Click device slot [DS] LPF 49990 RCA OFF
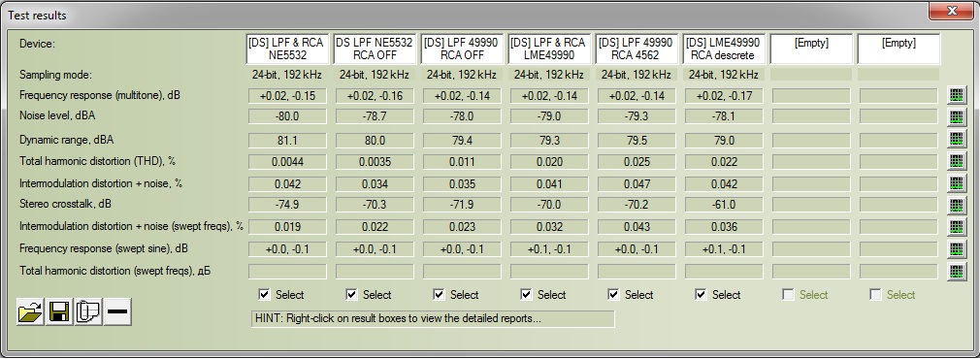This screenshot has width=980, height=359. [x=461, y=49]
